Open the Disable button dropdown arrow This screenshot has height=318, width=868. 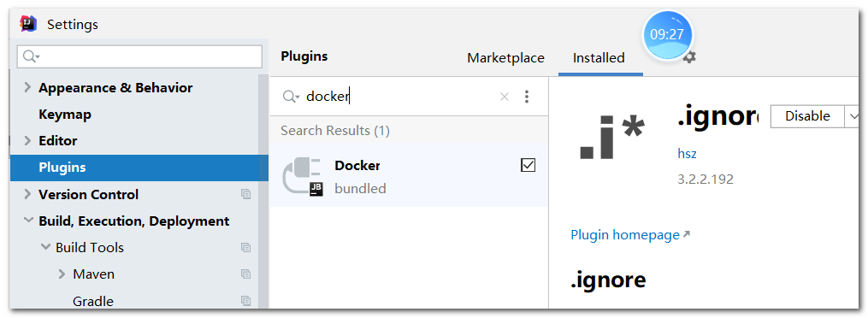(853, 116)
